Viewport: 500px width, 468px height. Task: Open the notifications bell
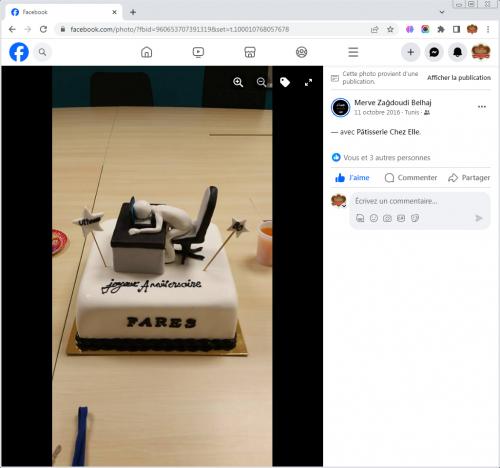click(457, 52)
